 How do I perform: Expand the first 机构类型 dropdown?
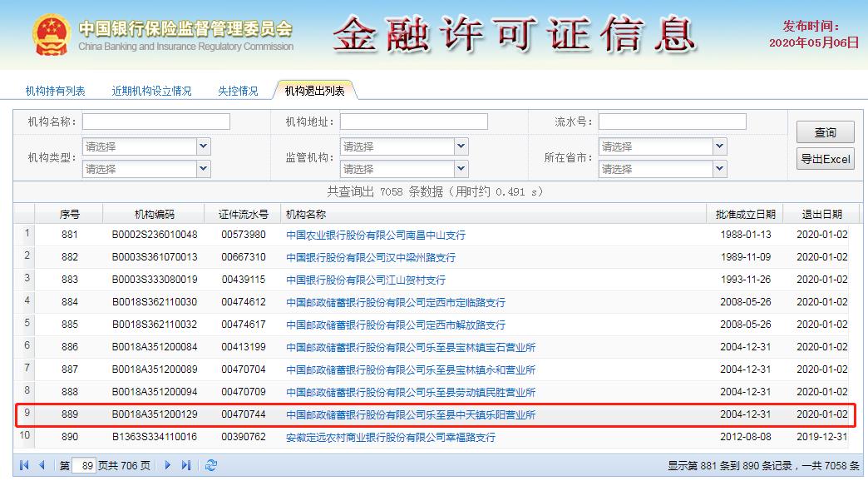(204, 146)
